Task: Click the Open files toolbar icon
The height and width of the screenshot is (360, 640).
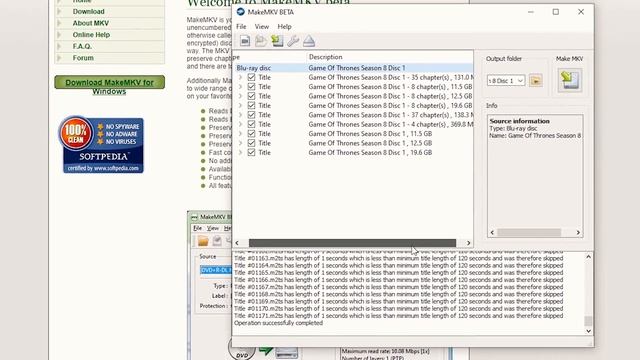Action: point(260,41)
